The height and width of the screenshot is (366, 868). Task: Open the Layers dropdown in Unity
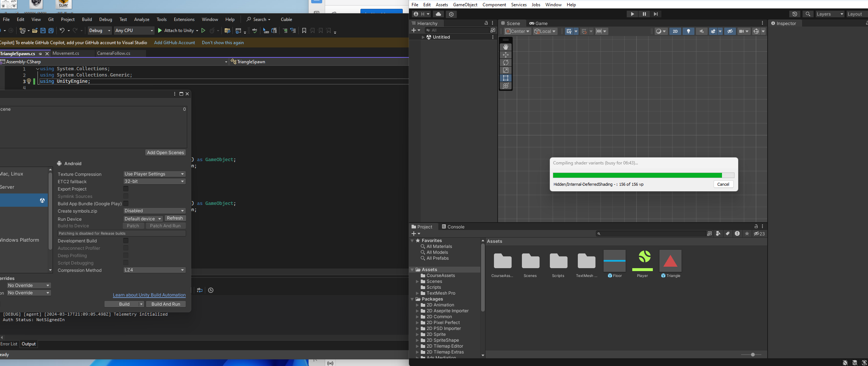[830, 14]
